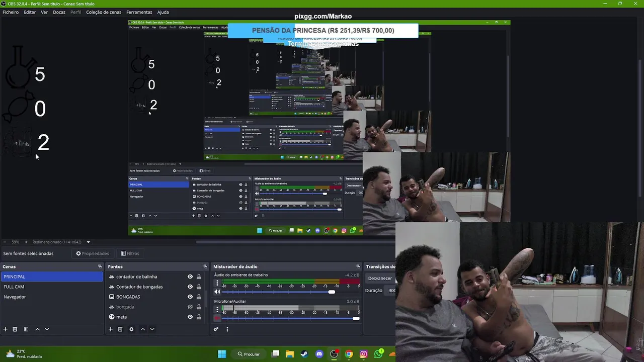Open options menu for Microfone/Auxiliar channel

(x=217, y=310)
